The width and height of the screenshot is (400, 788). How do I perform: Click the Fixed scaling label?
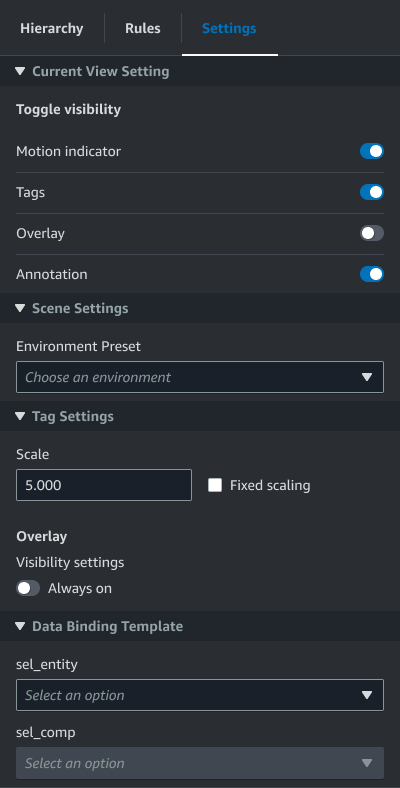[x=270, y=485]
